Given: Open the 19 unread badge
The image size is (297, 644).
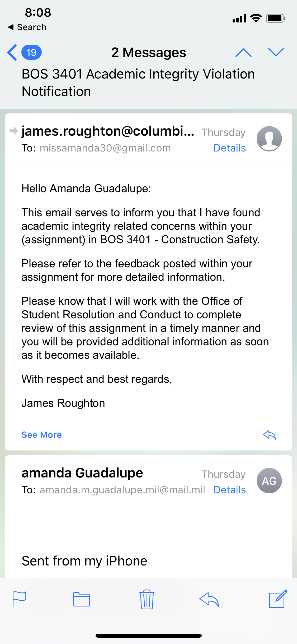Looking at the screenshot, I should click(x=31, y=52).
